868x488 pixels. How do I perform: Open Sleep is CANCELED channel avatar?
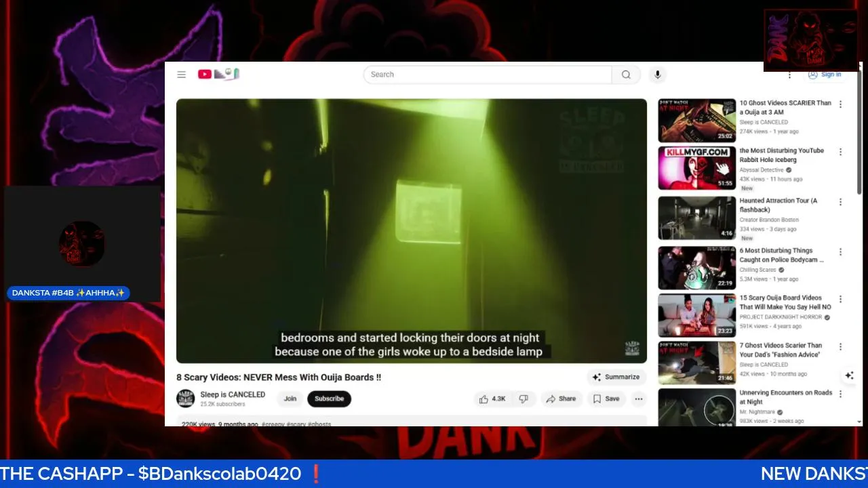click(186, 399)
